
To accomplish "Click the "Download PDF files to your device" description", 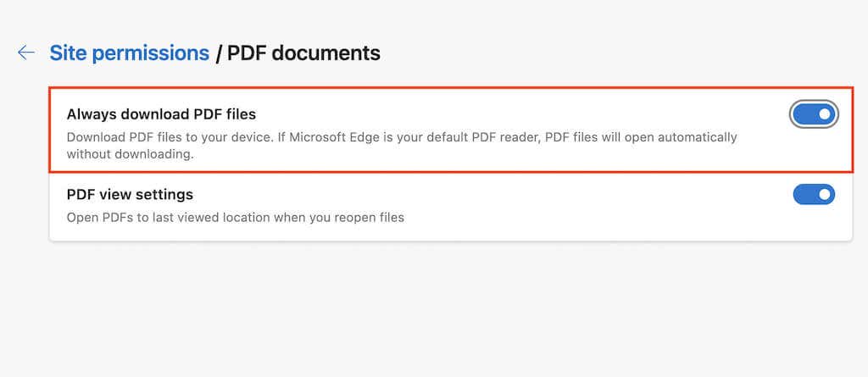I will pos(170,136).
